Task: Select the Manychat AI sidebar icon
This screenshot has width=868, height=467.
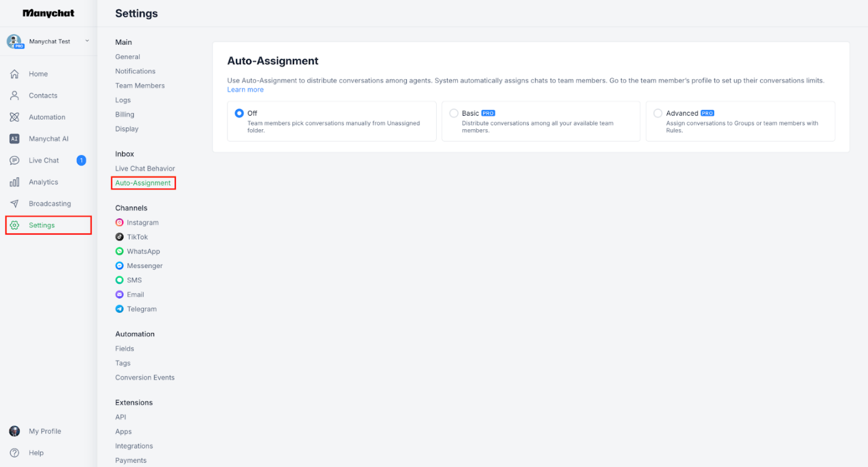Action: click(14, 138)
